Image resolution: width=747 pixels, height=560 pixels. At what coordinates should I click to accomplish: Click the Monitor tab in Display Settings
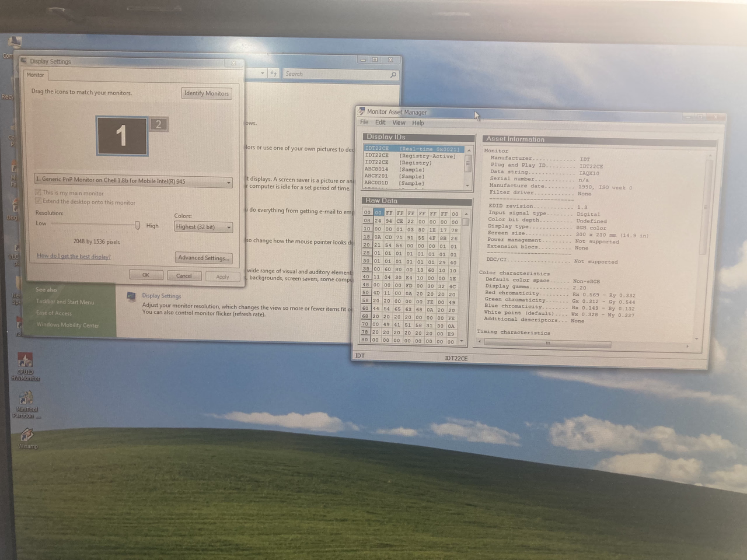point(36,75)
